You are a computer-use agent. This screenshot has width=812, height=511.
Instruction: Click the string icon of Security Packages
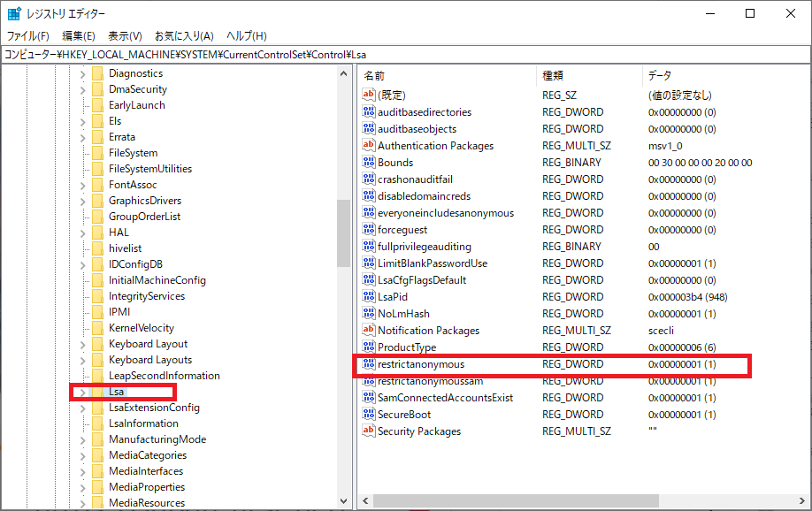coord(369,431)
